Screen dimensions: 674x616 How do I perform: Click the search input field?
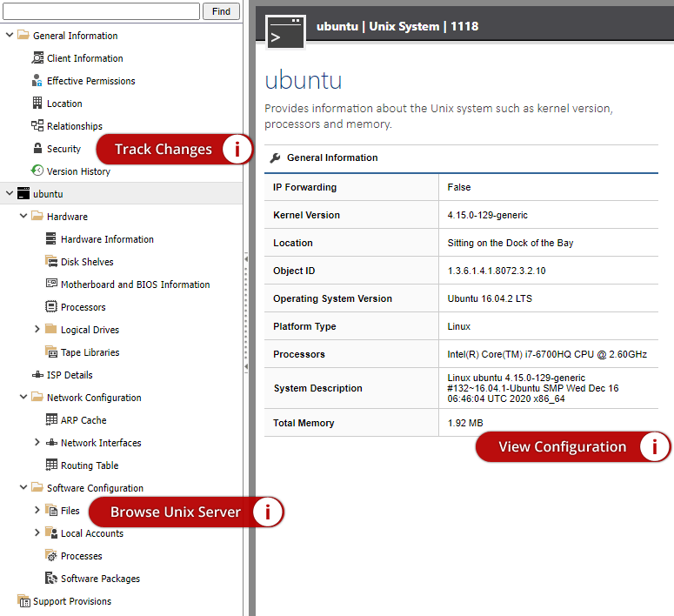102,11
